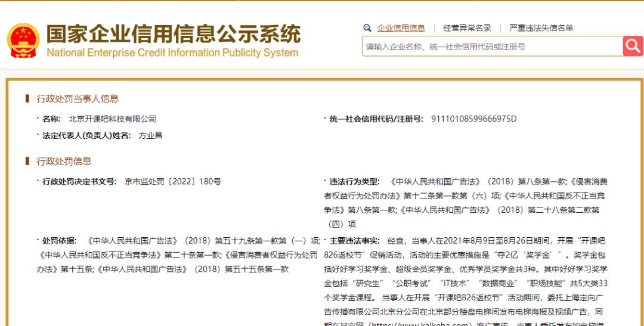
Task: Click decision number 京市监处罚〔2022〕180号
Action: tap(172, 182)
